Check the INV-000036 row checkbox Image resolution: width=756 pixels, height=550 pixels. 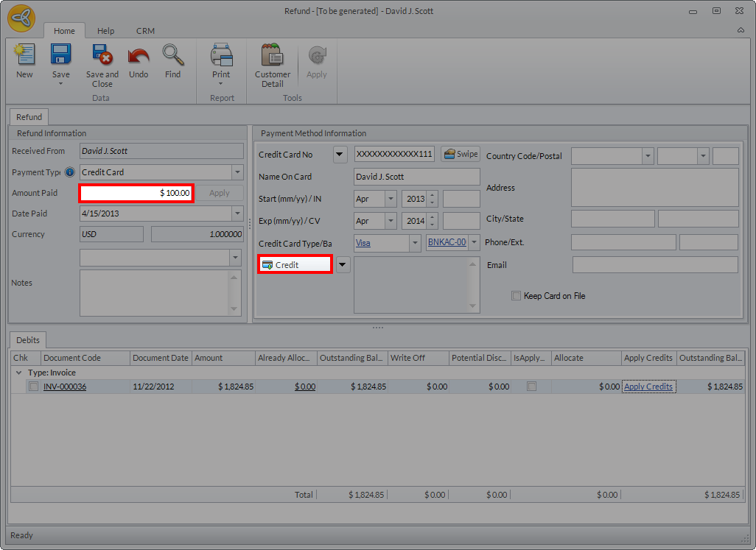[x=33, y=387]
